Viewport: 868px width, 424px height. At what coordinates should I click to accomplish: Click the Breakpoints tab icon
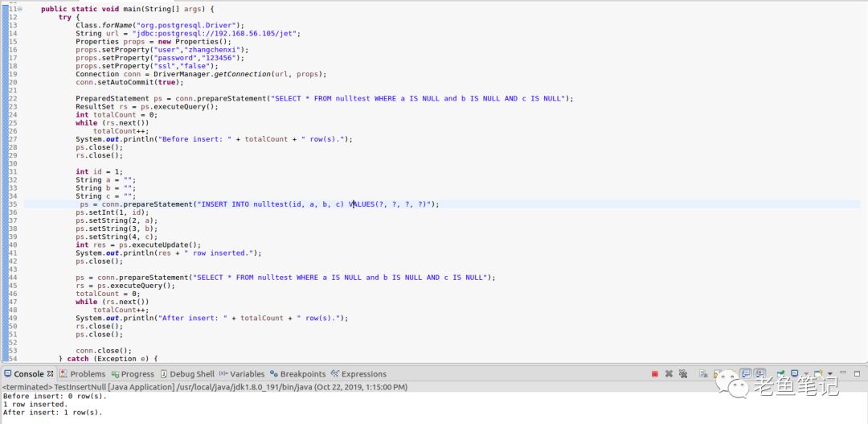click(273, 374)
